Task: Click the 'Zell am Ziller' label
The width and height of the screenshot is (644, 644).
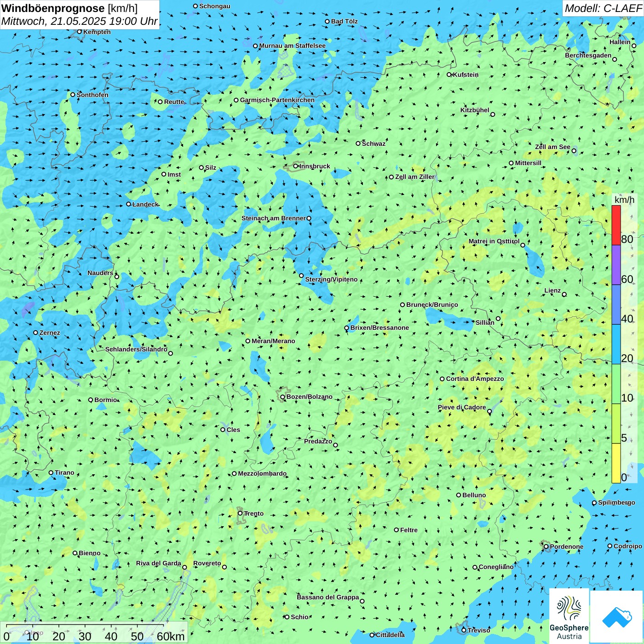Action: pos(415,177)
